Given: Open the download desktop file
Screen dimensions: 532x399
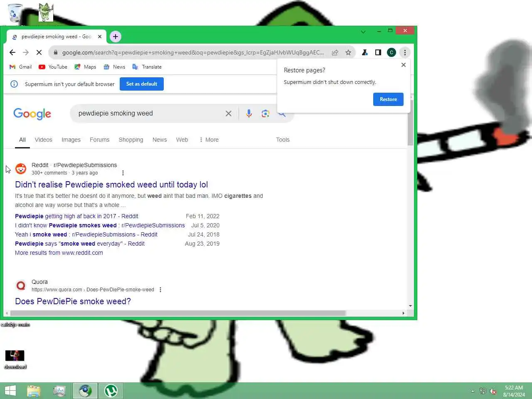Looking at the screenshot, I should click(15, 359).
